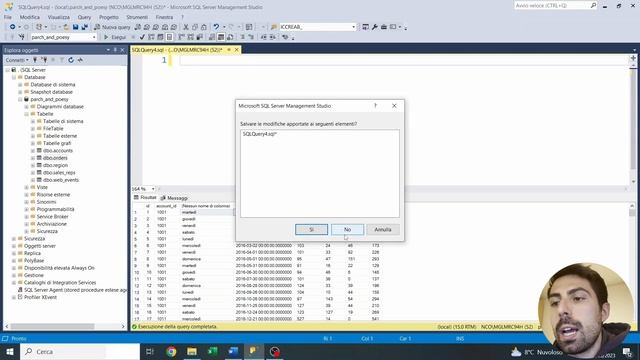Switch to the Risultati results tab

pyautogui.click(x=145, y=198)
